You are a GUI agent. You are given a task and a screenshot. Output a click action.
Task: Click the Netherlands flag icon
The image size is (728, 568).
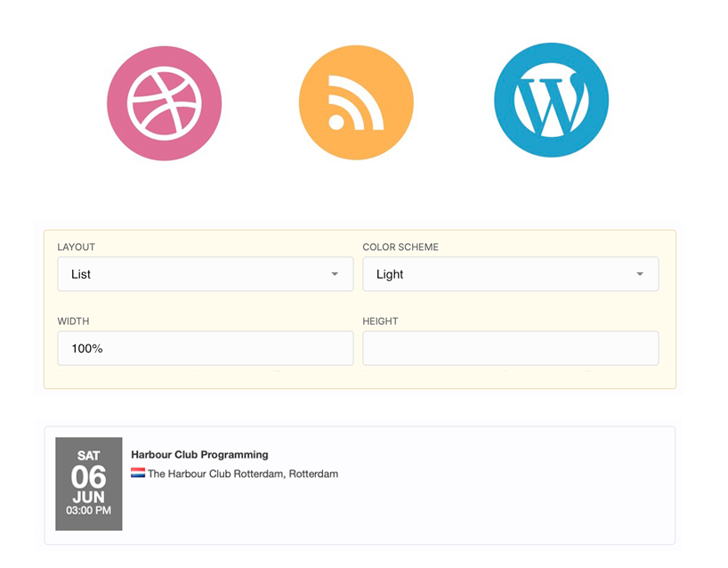138,473
